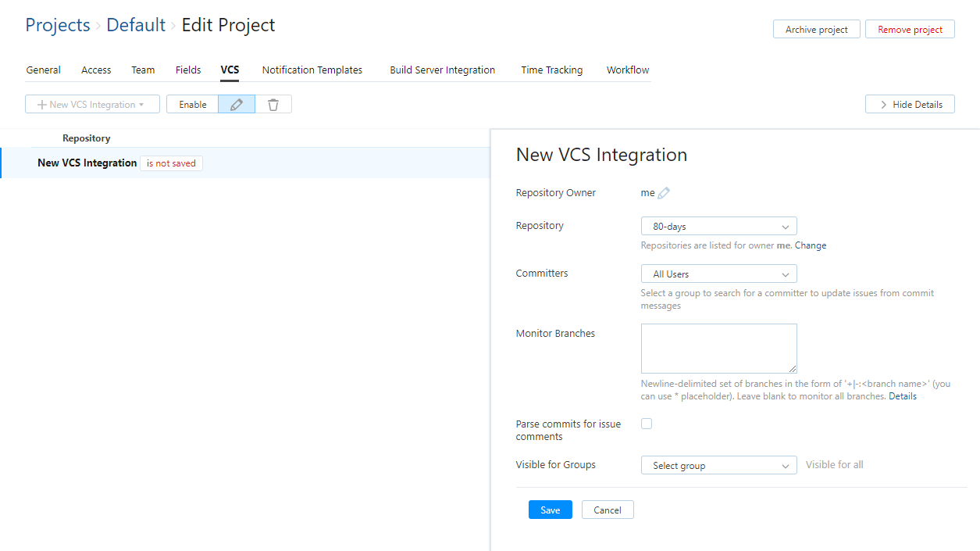
Task: Open New VCS Integration dropdown button
Action: (x=92, y=105)
